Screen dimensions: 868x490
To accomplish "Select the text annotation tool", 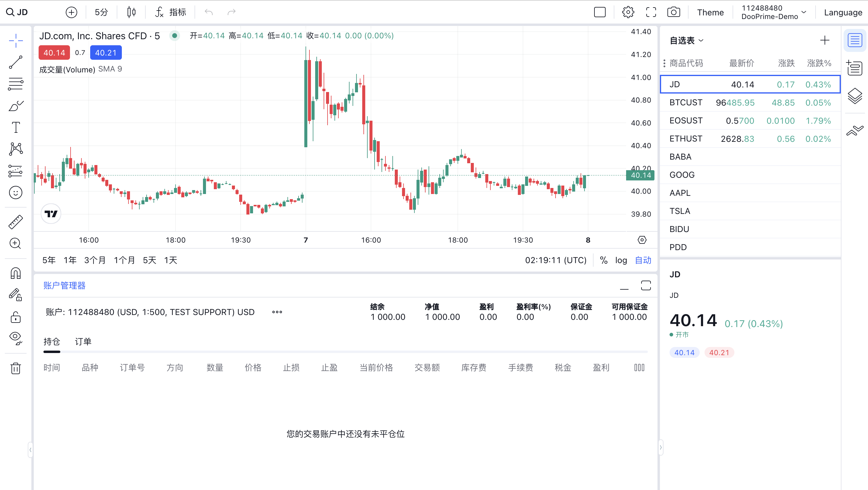I will tap(15, 127).
